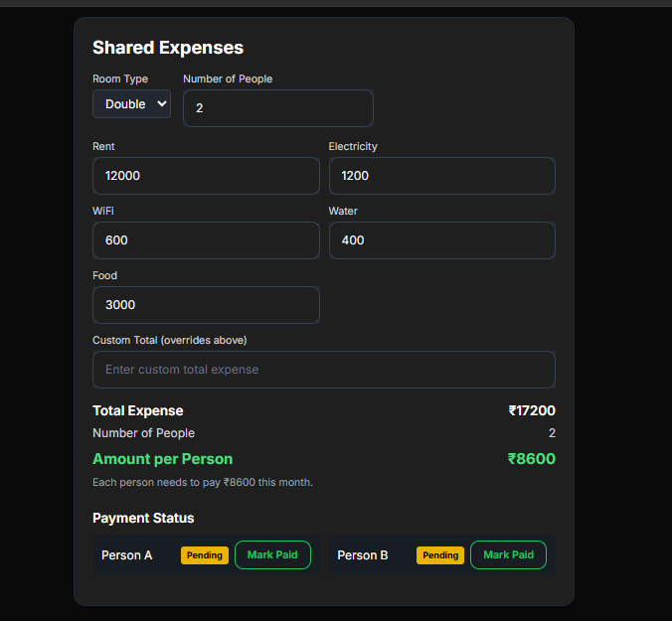Viewport: 672px width, 621px height.
Task: Click into the WiFi cost field
Action: pos(206,240)
